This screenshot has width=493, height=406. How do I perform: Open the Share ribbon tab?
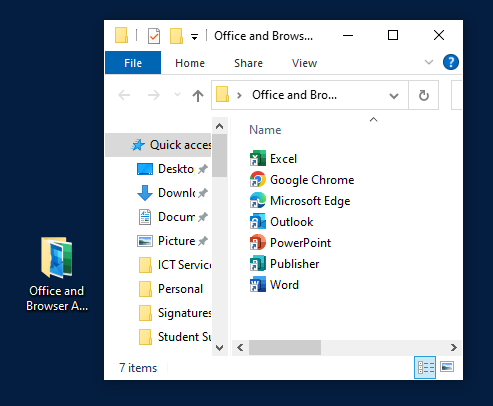(248, 63)
